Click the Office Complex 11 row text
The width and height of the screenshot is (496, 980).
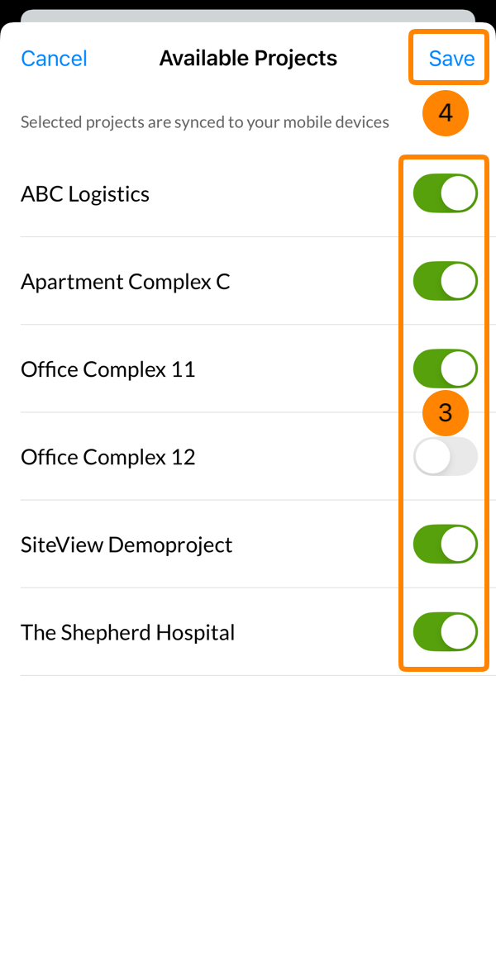[108, 369]
